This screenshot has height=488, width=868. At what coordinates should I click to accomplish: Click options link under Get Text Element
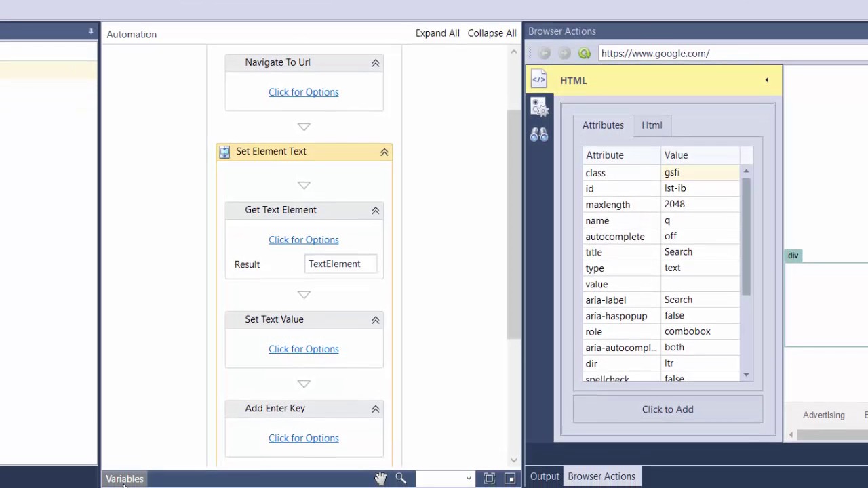303,240
